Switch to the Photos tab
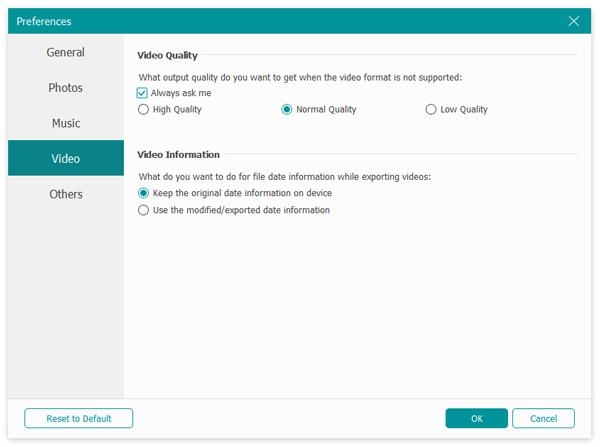This screenshot has height=447, width=600. pos(66,88)
